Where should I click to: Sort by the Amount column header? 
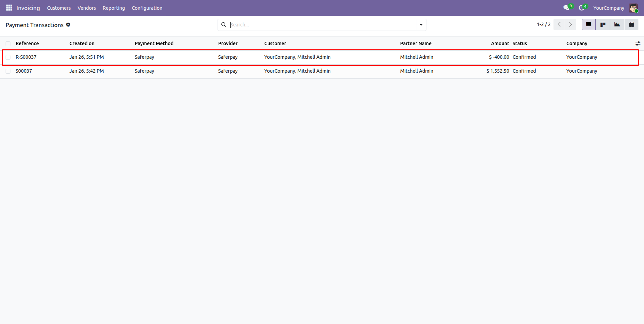[500, 43]
